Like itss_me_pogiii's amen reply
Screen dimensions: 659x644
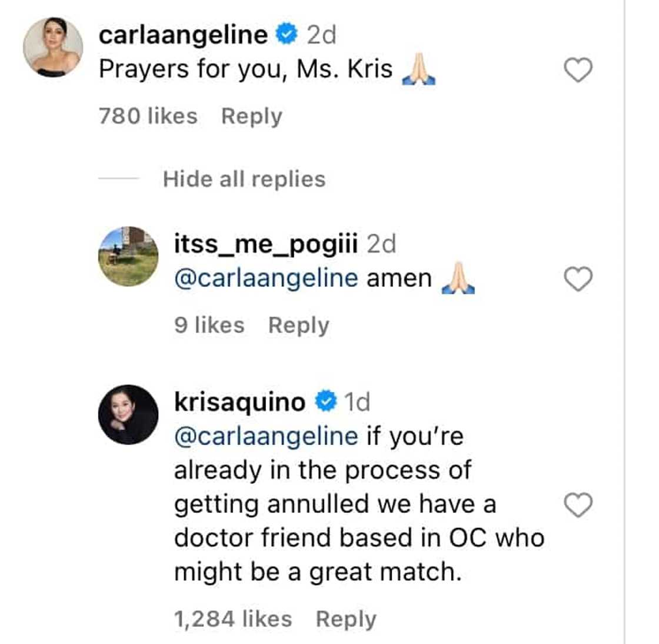(578, 279)
